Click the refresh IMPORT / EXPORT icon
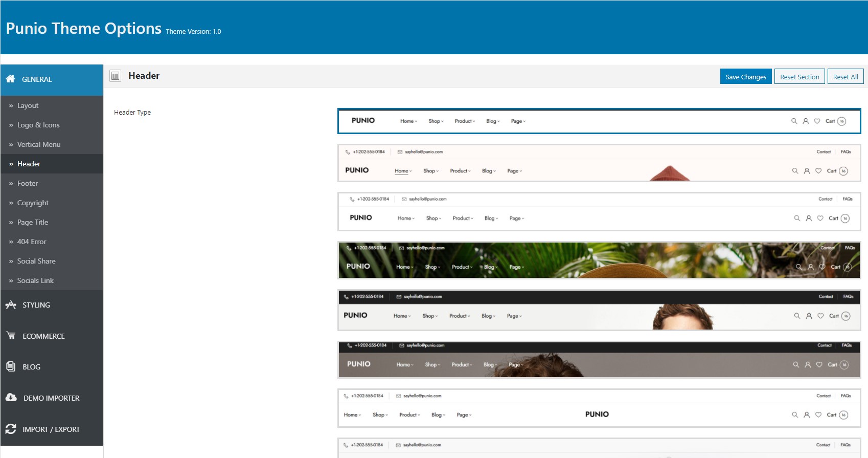 click(x=11, y=429)
